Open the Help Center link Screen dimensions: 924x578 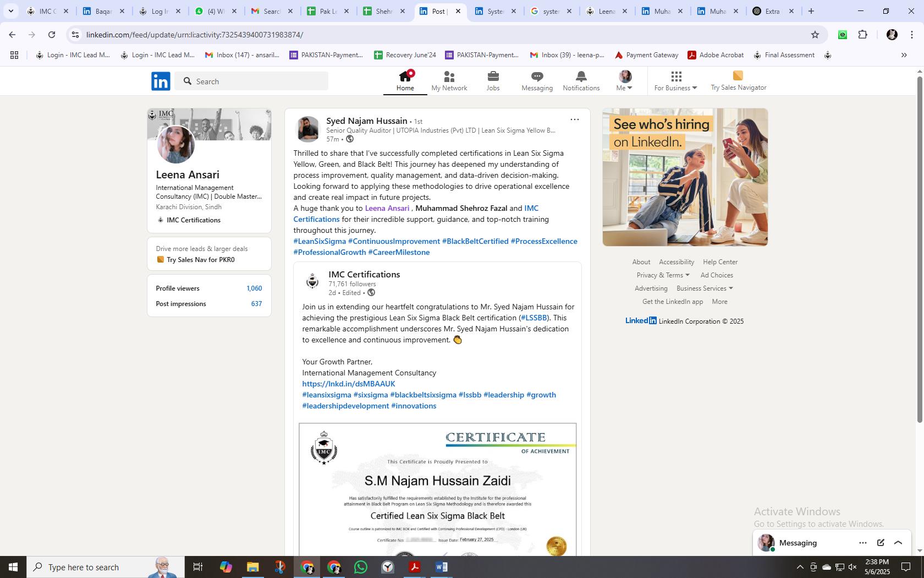[721, 262]
